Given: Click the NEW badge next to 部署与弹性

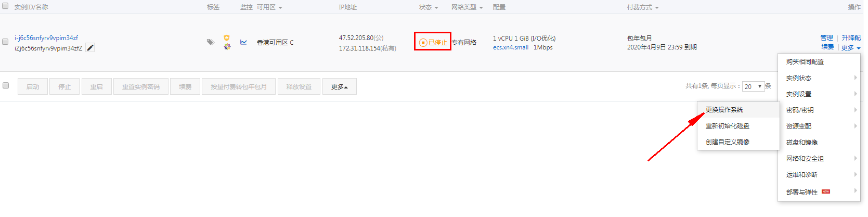Looking at the screenshot, I should pyautogui.click(x=826, y=192).
